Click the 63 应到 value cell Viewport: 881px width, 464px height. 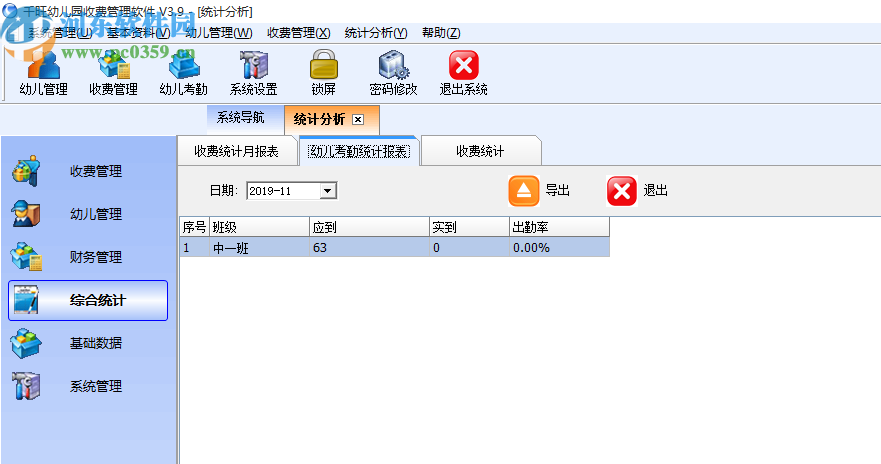click(x=369, y=248)
